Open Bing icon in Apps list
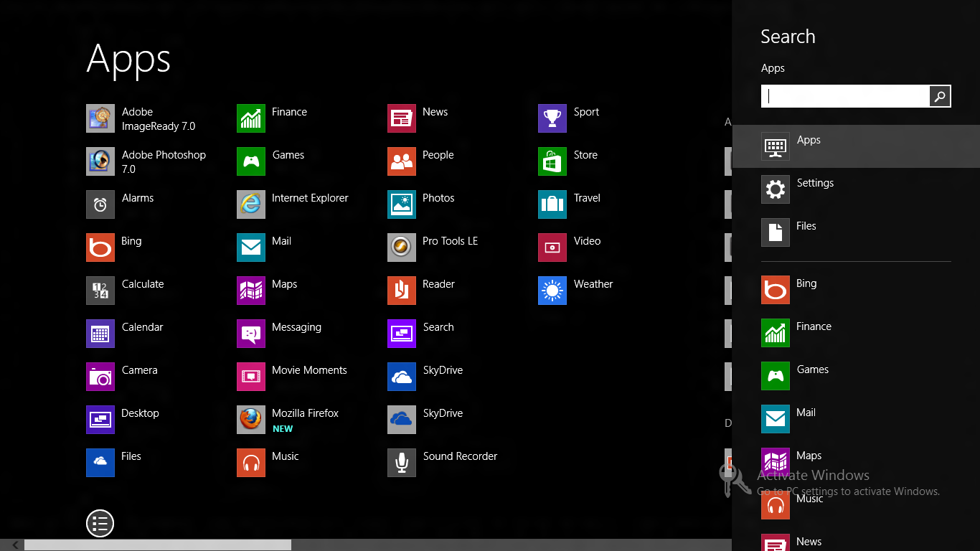 pos(100,248)
